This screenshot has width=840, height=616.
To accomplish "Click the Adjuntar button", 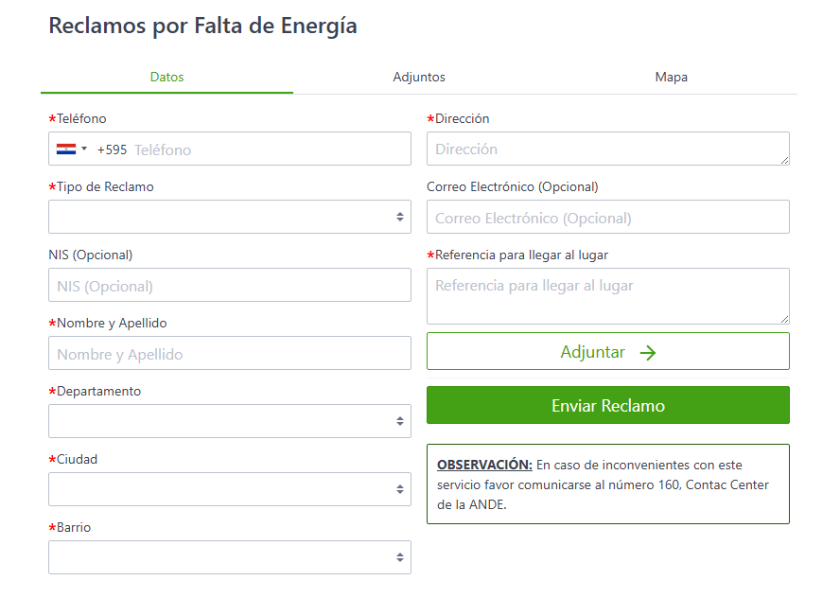I will 608,351.
